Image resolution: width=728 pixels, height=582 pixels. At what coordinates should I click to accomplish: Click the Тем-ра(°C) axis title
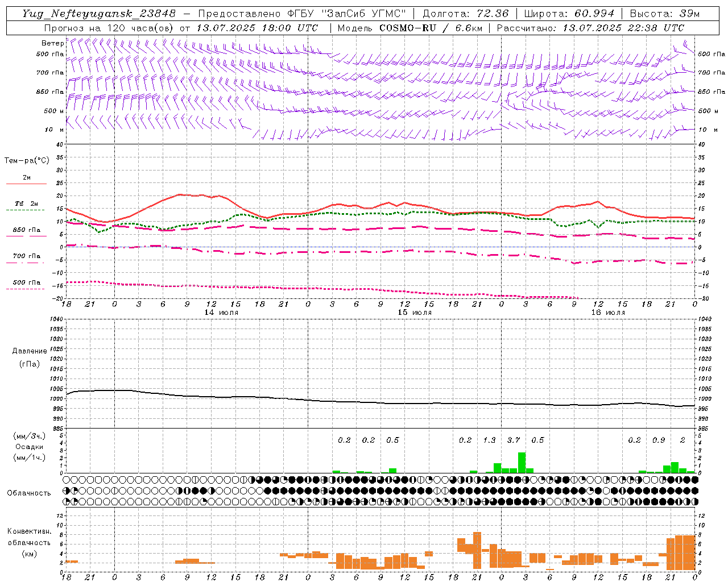pos(27,161)
